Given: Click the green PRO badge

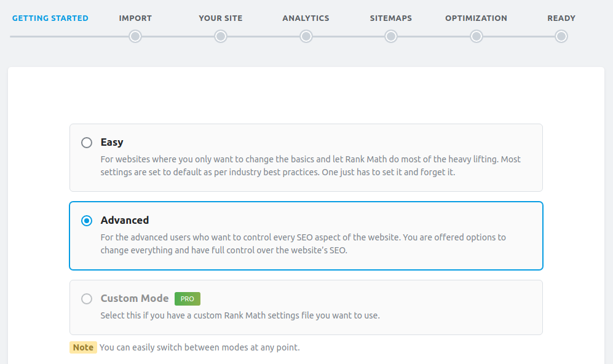Looking at the screenshot, I should coord(188,299).
